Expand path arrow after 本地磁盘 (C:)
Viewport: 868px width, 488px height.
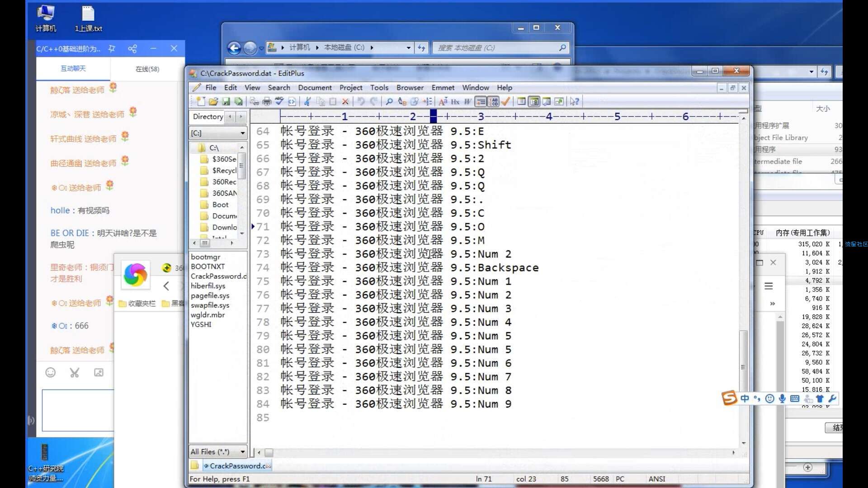pos(372,47)
